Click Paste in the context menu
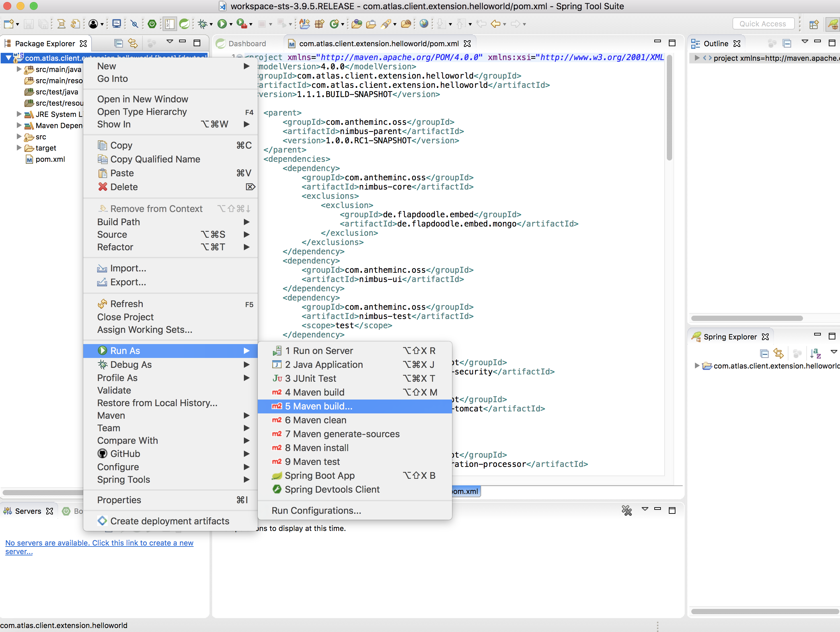 170,173
